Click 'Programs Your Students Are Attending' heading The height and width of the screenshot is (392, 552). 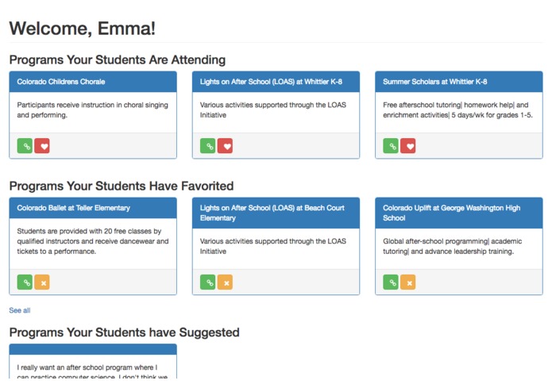point(118,60)
